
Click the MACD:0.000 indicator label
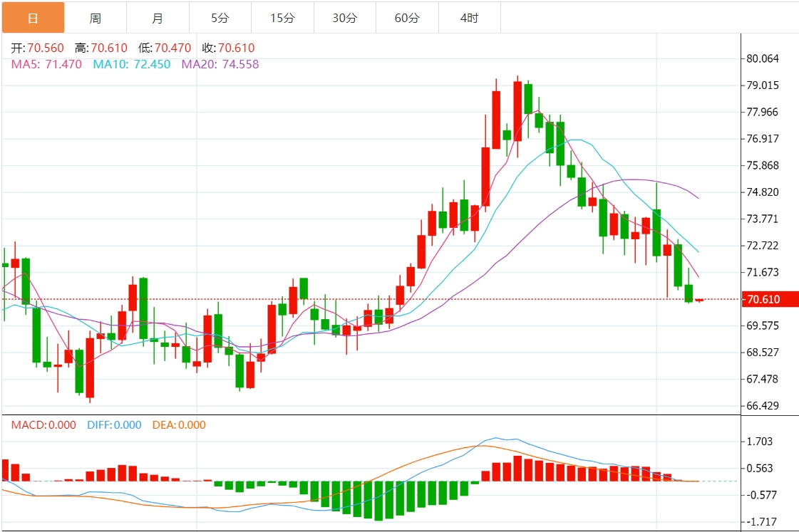point(43,424)
